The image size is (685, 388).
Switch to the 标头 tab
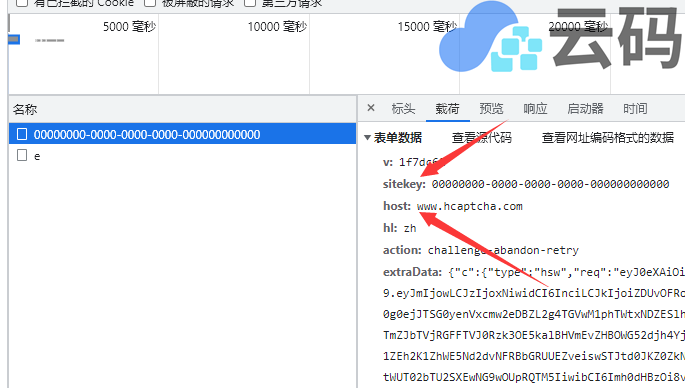[403, 108]
